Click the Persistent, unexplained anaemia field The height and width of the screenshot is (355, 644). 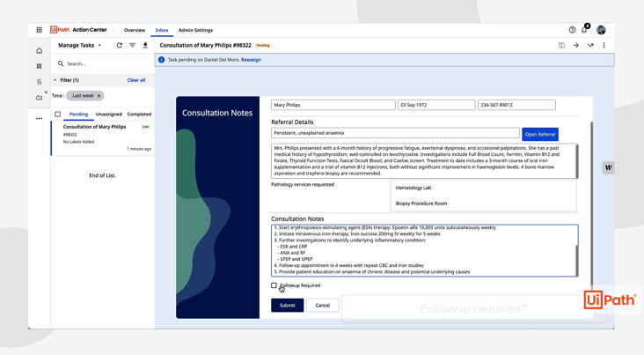tap(395, 133)
